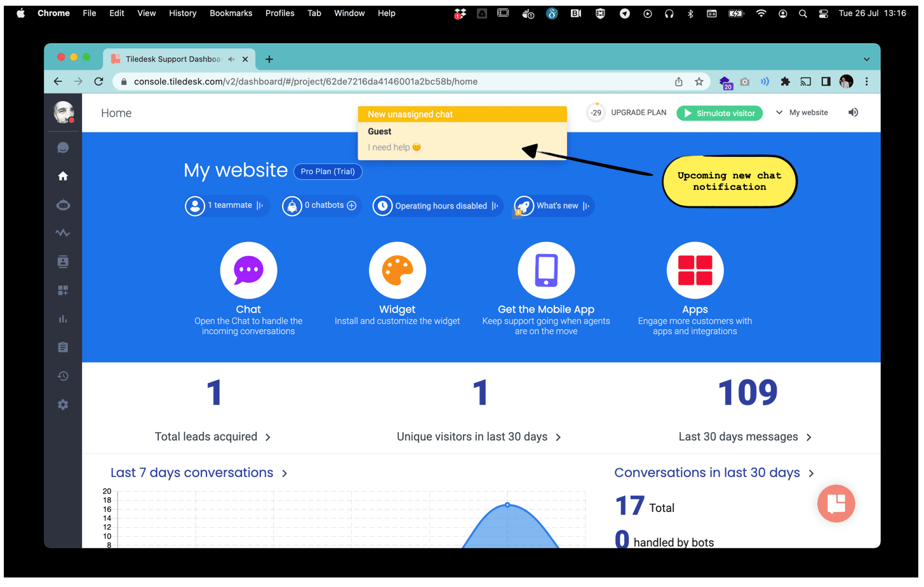Open the clipboard icon in sidebar
Image resolution: width=924 pixels, height=587 pixels.
63,347
